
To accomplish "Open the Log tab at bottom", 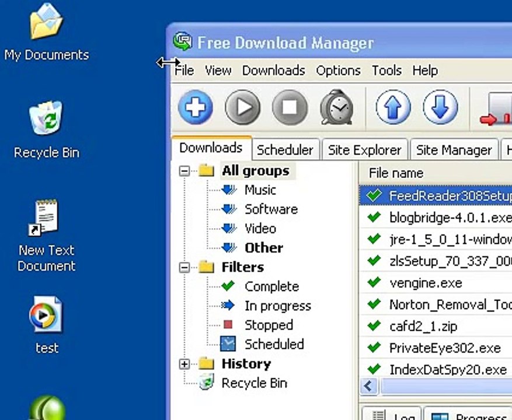I will 392,414.
